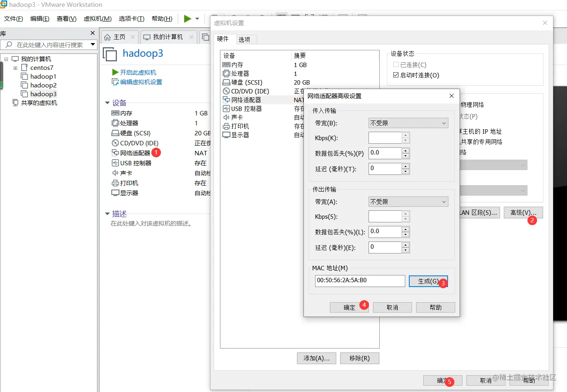This screenshot has height=392, width=567.
Task: Select 网络适配器 icon in settings list
Action: [226, 100]
